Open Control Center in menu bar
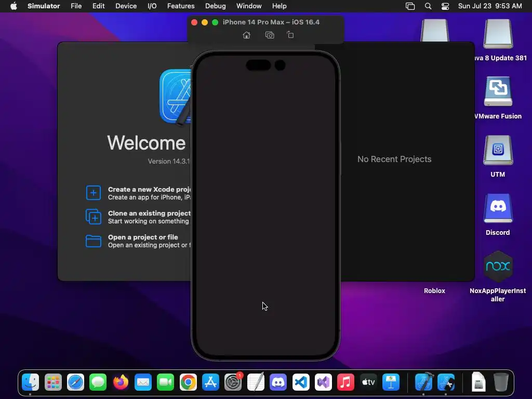Image resolution: width=532 pixels, height=399 pixels. point(445,6)
